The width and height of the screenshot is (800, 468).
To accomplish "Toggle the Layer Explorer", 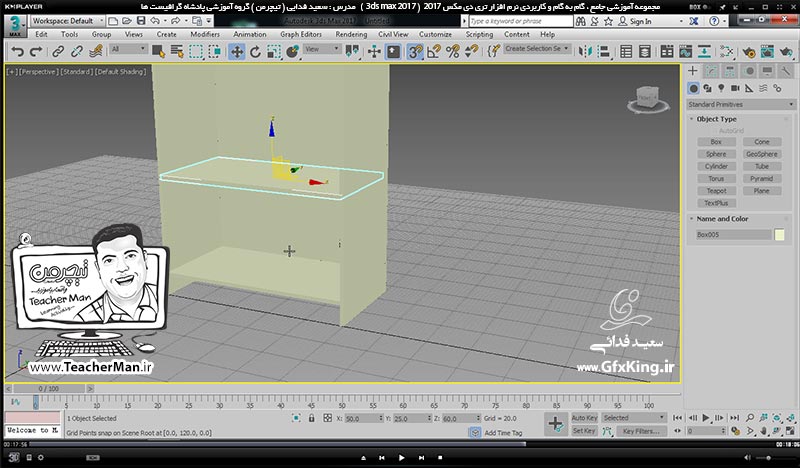I will click(645, 52).
